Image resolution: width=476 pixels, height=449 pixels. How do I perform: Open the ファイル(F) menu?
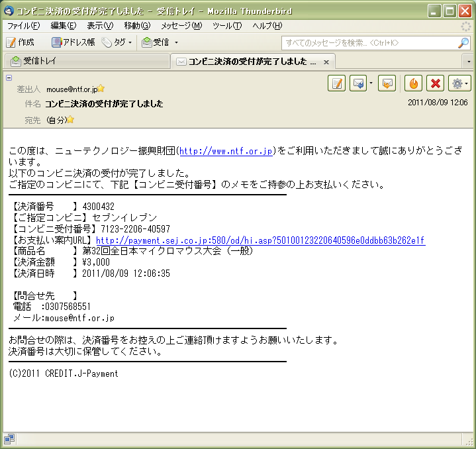tap(23, 26)
